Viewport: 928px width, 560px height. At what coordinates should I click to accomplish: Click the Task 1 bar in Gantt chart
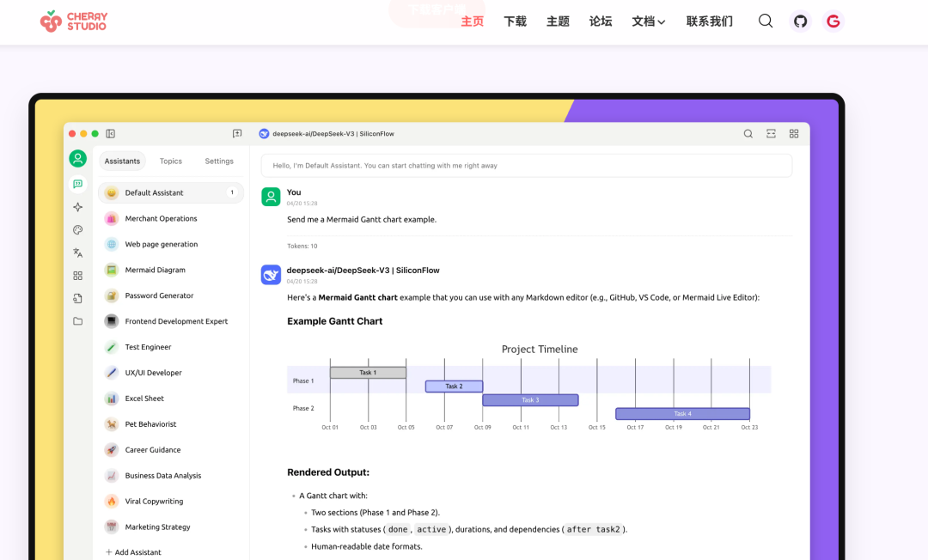coord(368,373)
